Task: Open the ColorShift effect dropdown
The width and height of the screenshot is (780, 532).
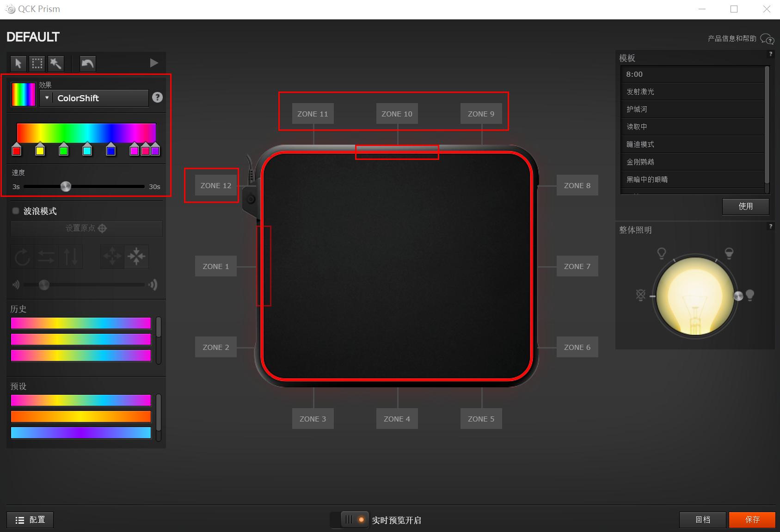Action: [x=94, y=98]
